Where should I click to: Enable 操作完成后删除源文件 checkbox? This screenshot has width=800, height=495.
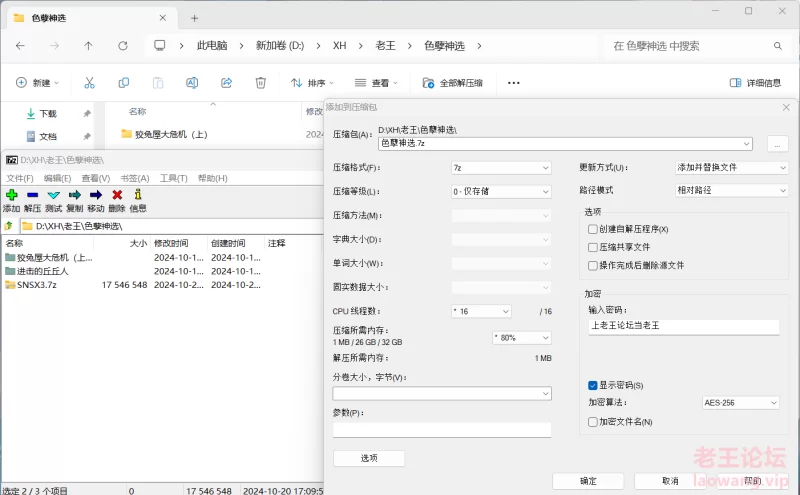(x=592, y=265)
